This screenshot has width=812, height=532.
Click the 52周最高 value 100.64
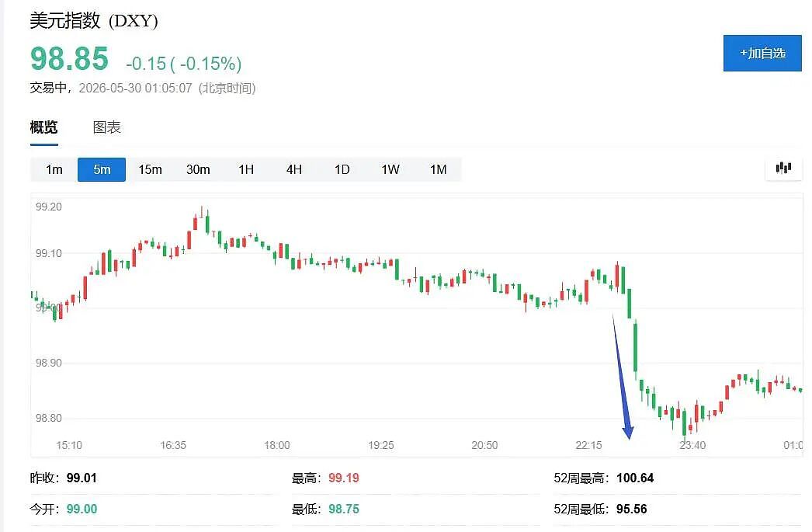635,478
